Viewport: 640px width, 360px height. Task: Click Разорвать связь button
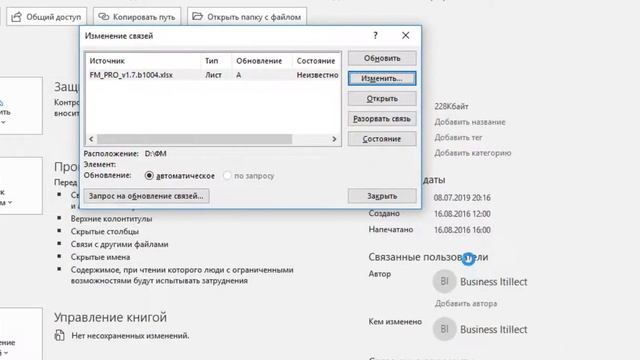(382, 119)
